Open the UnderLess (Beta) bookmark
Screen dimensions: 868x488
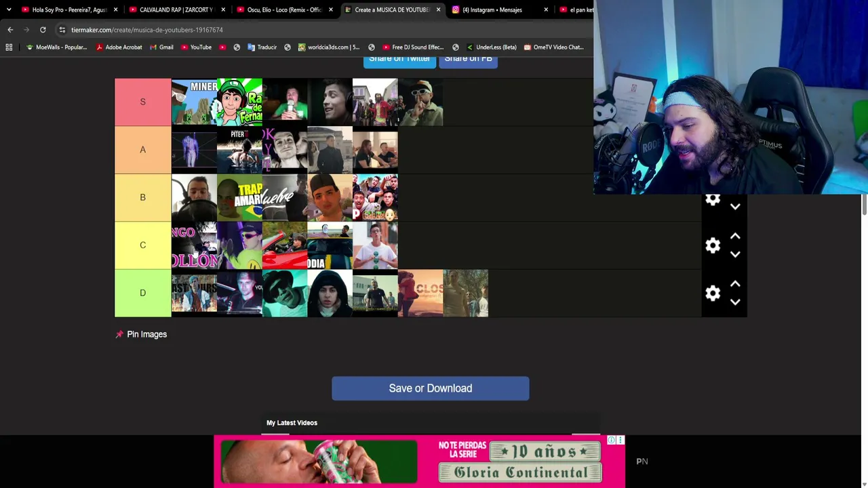492,47
